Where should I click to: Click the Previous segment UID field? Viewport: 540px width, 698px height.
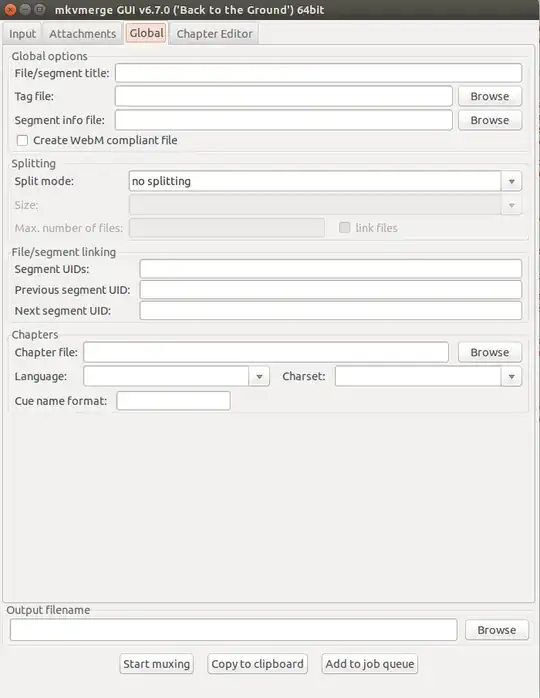coord(330,290)
